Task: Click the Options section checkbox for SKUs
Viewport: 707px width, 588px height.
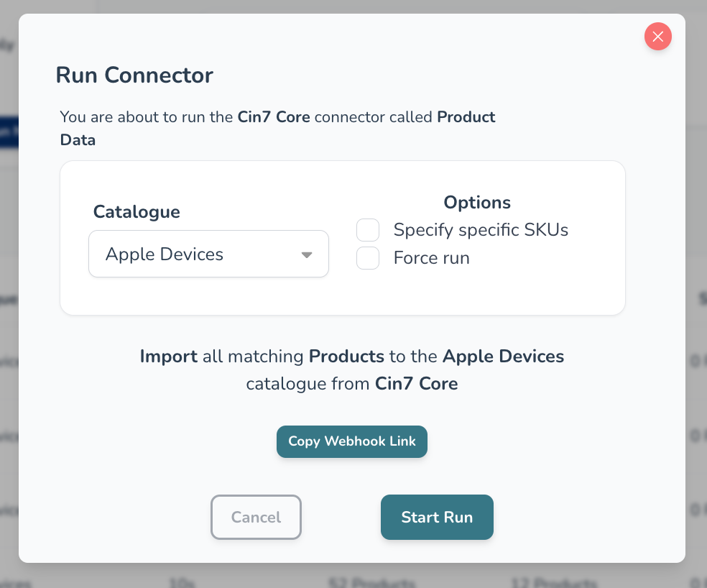Action: [367, 229]
